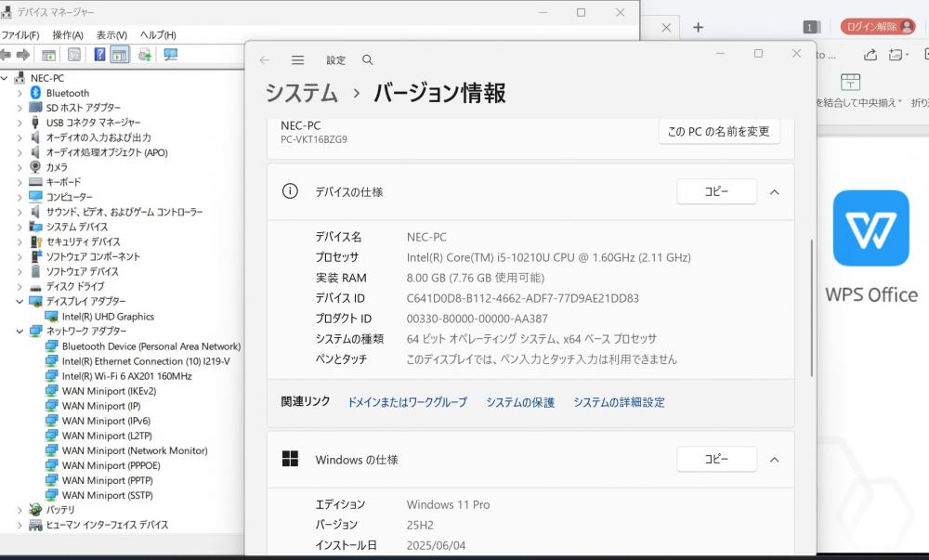Open a new tab with the plus button
929x560 pixels.
698,27
